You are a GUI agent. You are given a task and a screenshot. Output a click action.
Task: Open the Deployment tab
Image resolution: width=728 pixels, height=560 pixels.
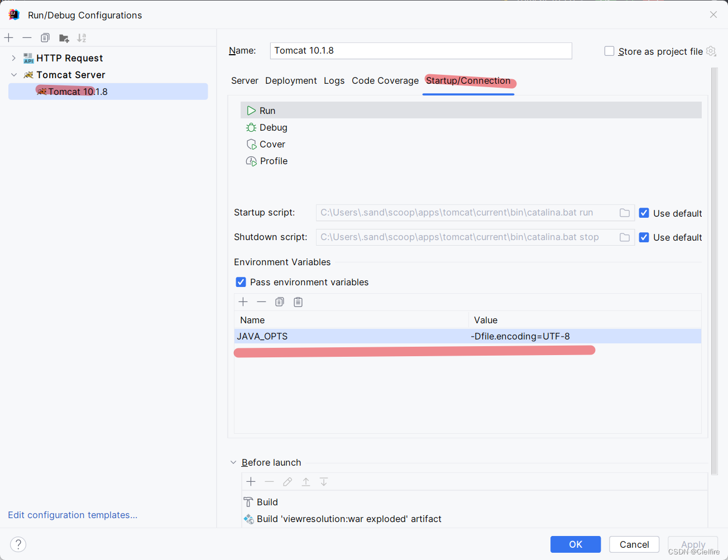tap(291, 80)
